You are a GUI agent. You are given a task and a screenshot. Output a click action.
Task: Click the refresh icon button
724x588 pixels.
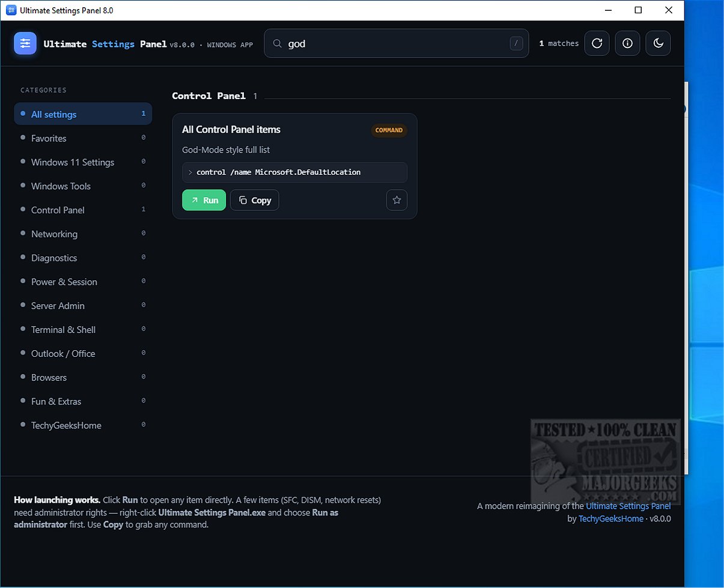597,43
